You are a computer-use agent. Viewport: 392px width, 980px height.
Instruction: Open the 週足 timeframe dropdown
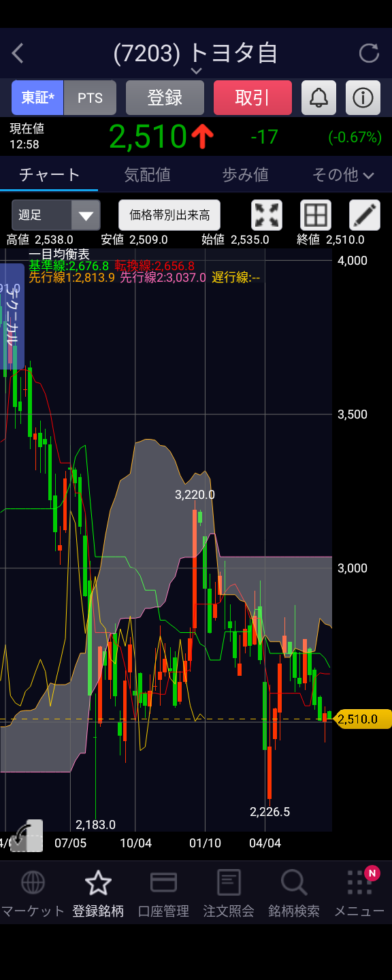[x=56, y=215]
